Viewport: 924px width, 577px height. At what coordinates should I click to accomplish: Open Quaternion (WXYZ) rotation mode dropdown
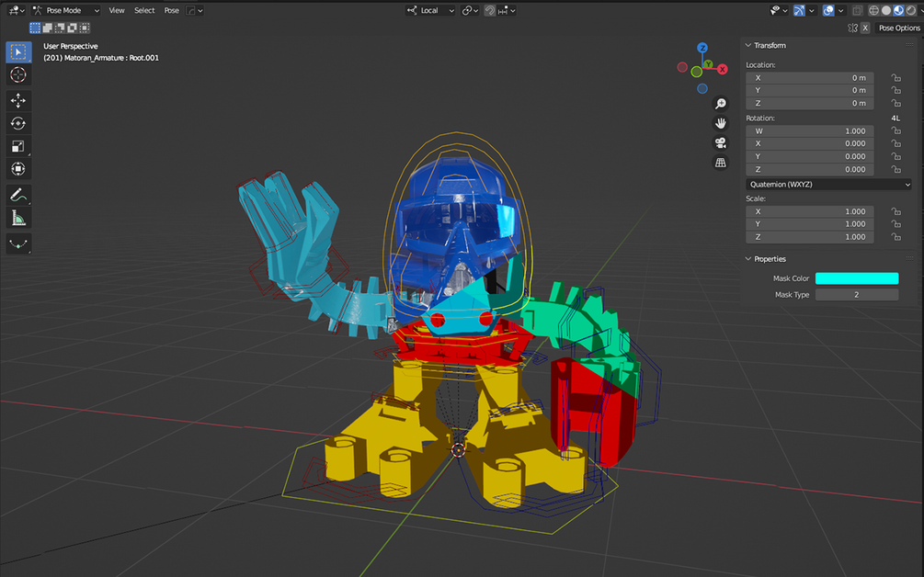[x=828, y=185]
